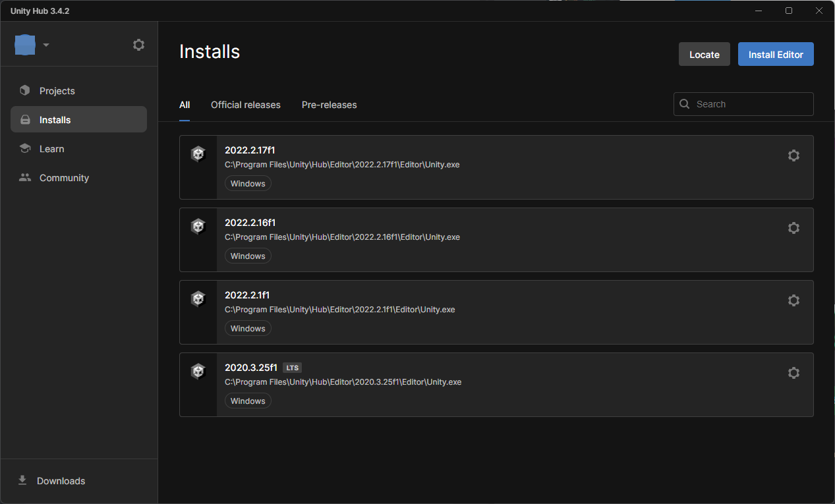
Task: Open the Learn section
Action: (x=51, y=149)
